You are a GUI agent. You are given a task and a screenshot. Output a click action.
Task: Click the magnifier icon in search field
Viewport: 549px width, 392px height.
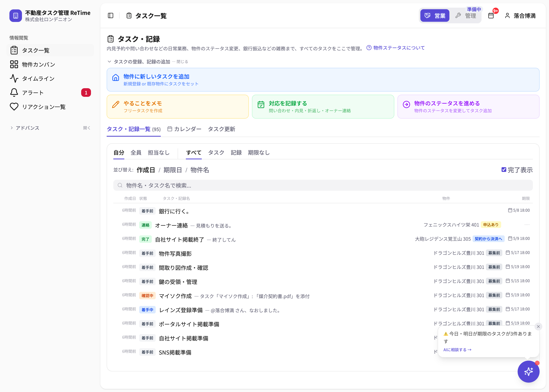coord(120,185)
